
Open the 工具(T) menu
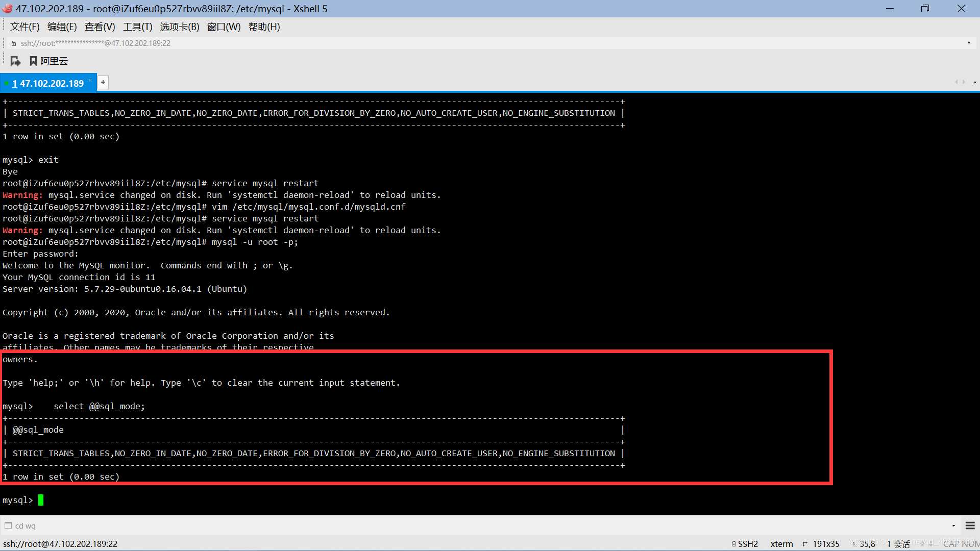[137, 27]
